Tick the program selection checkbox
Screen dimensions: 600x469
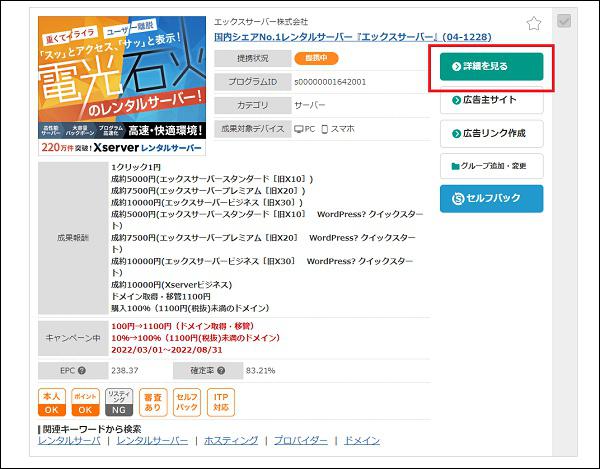(564, 21)
